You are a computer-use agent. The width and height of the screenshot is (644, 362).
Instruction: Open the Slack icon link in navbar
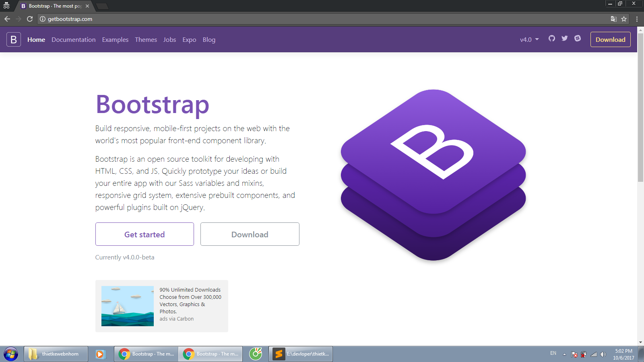(578, 38)
